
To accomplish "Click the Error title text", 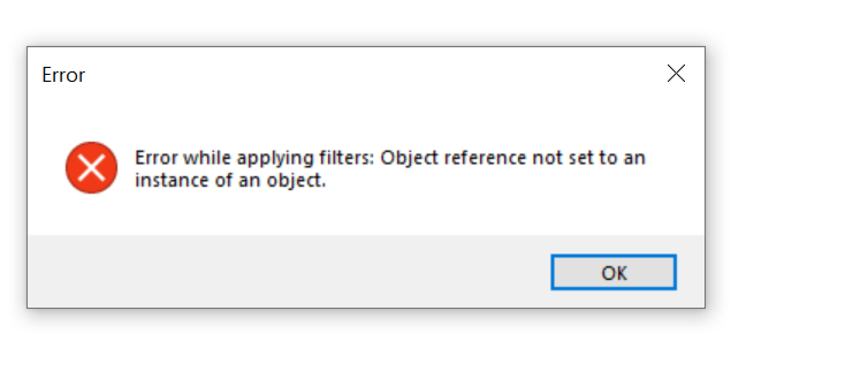I will pyautogui.click(x=63, y=74).
